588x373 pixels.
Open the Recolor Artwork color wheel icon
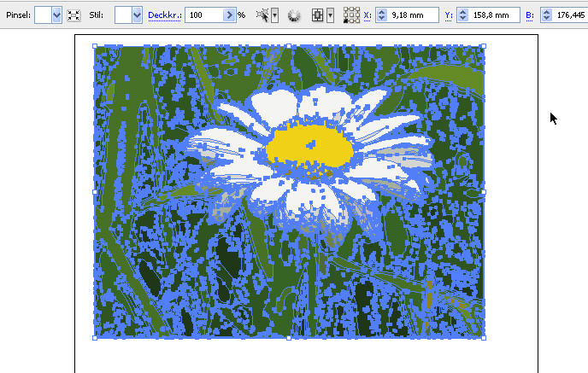[x=294, y=15]
